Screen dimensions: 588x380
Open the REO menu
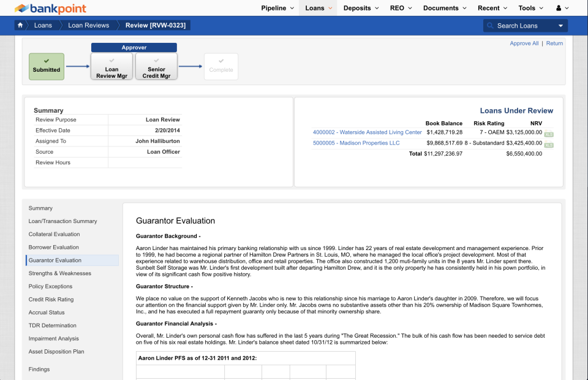tap(397, 8)
